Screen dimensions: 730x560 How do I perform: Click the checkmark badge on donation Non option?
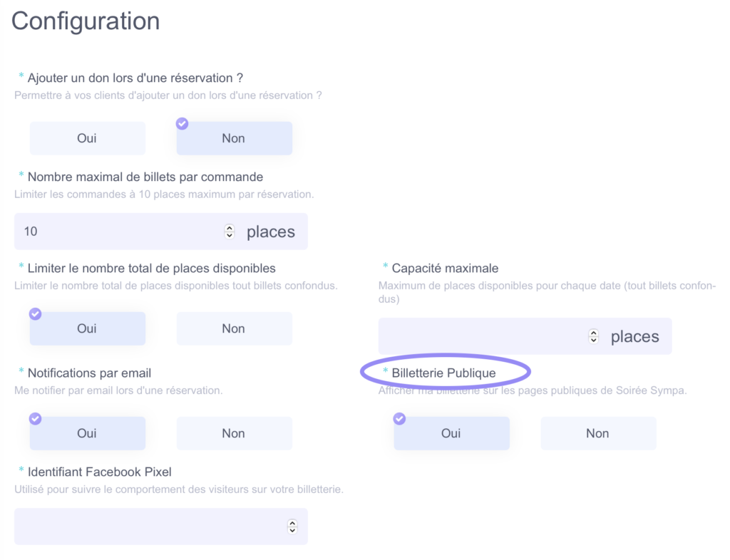182,124
